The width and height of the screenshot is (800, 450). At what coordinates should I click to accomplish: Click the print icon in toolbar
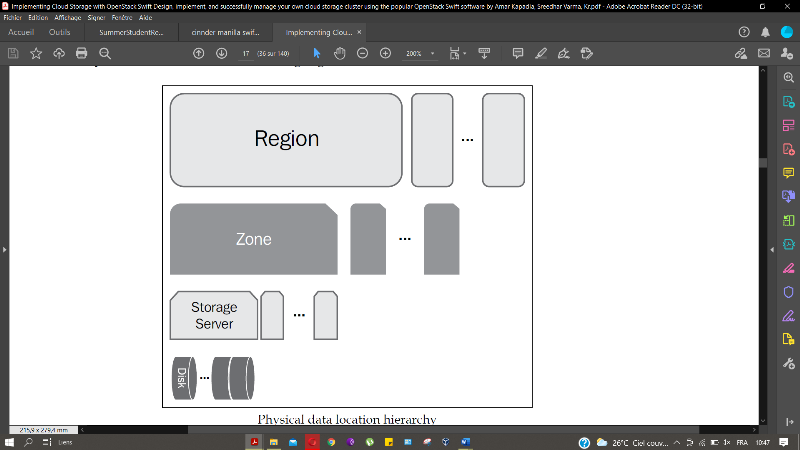point(82,53)
